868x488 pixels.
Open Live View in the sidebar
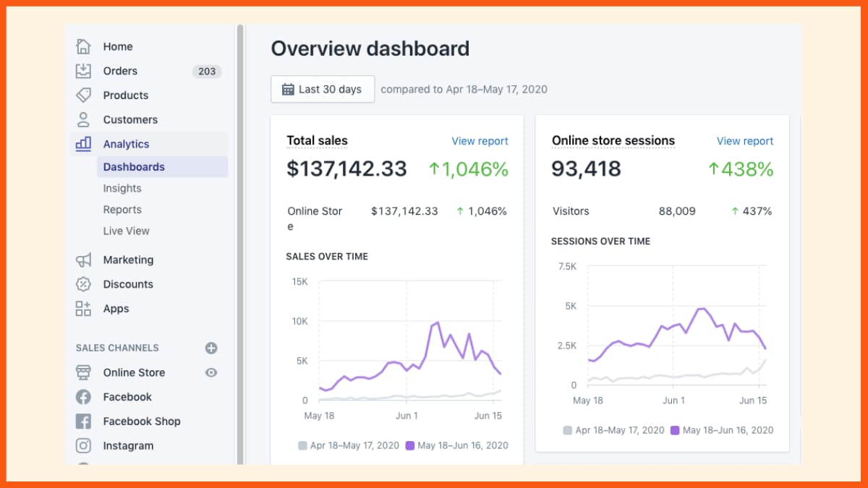(x=127, y=231)
